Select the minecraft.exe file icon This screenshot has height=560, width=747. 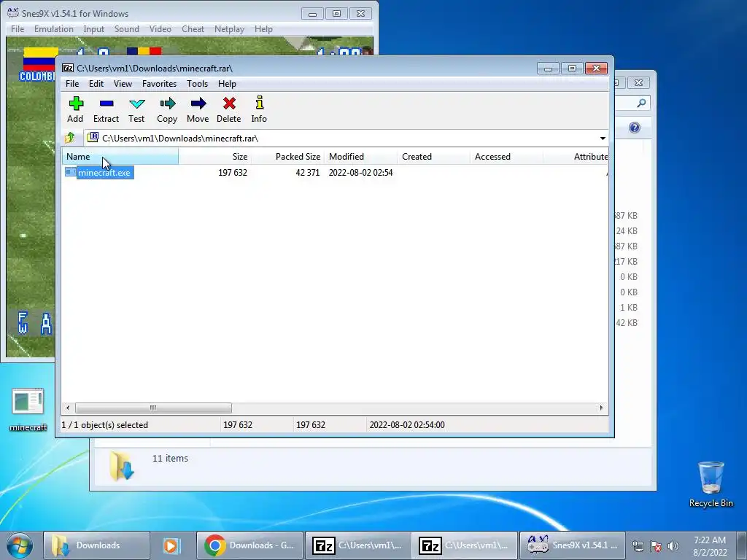71,172
